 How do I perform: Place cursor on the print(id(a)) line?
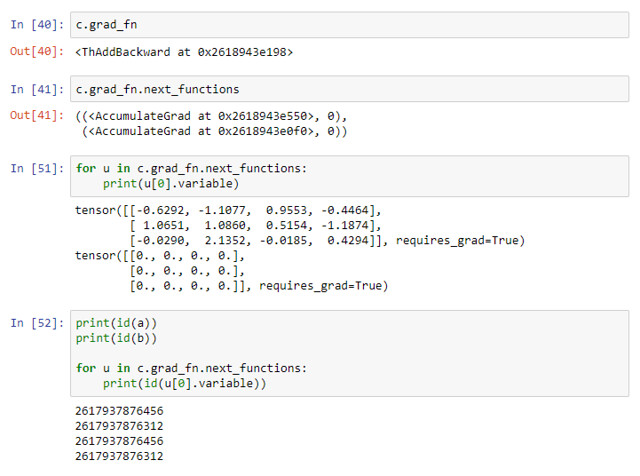pos(116,323)
